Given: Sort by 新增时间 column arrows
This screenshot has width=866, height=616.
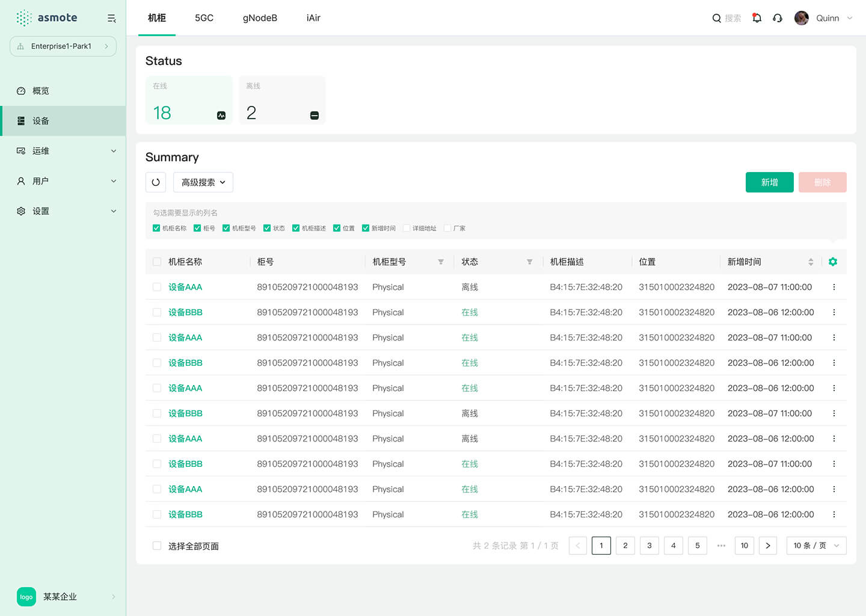Looking at the screenshot, I should coord(811,262).
